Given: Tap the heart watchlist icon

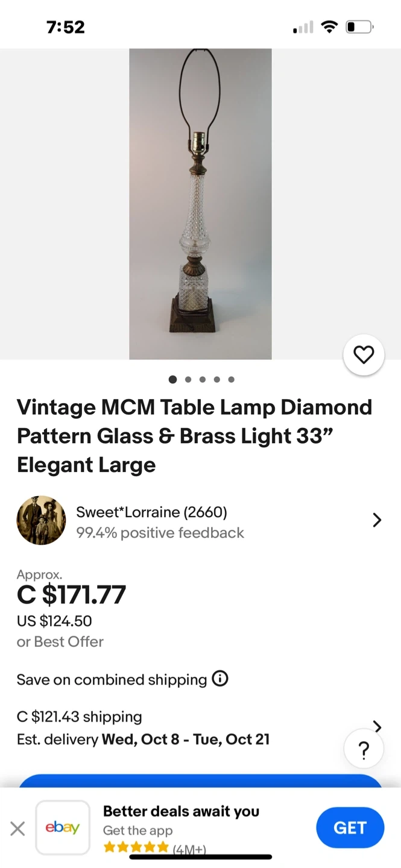Looking at the screenshot, I should pos(363,355).
